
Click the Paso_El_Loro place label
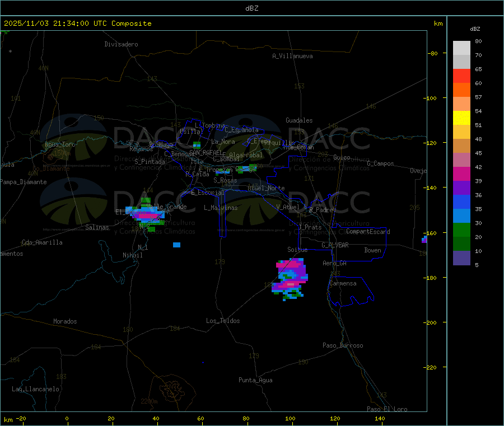click(388, 409)
